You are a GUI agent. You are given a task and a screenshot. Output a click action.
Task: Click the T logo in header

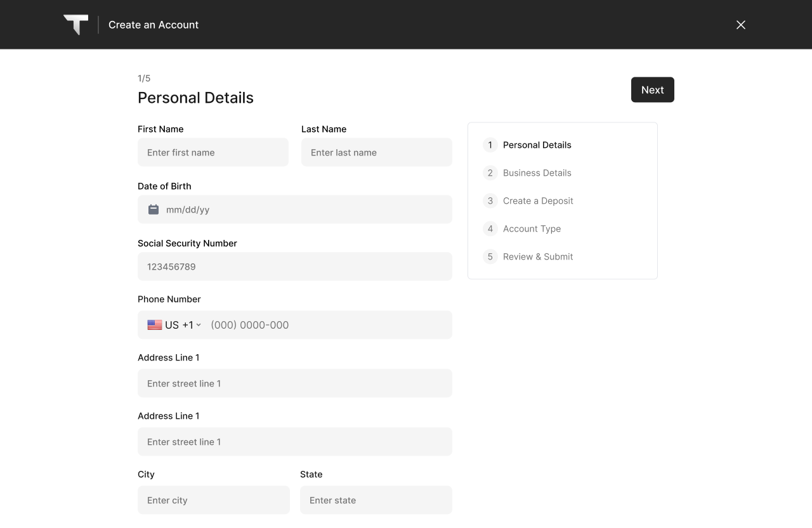76,25
